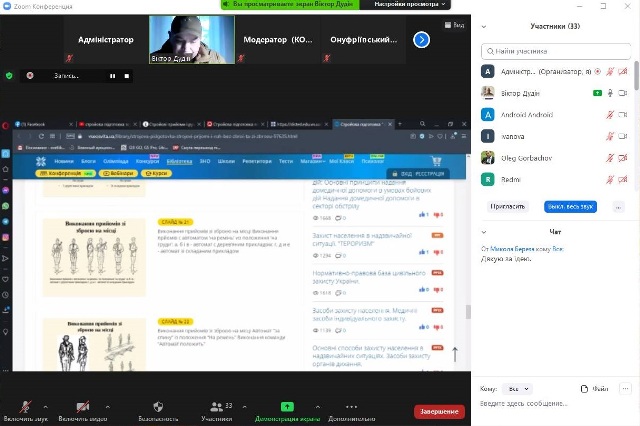Open the More options ellipsis in toolbar
This screenshot has height=426, width=640.
(x=350, y=408)
